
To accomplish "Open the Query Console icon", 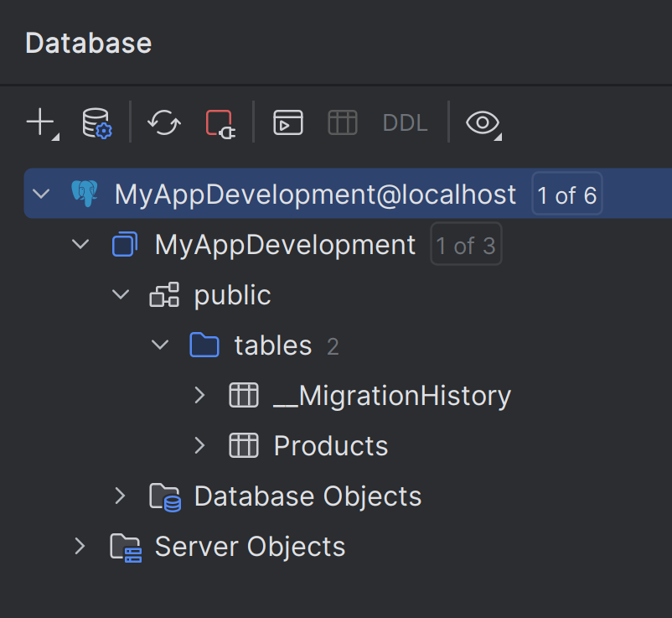I will (287, 122).
